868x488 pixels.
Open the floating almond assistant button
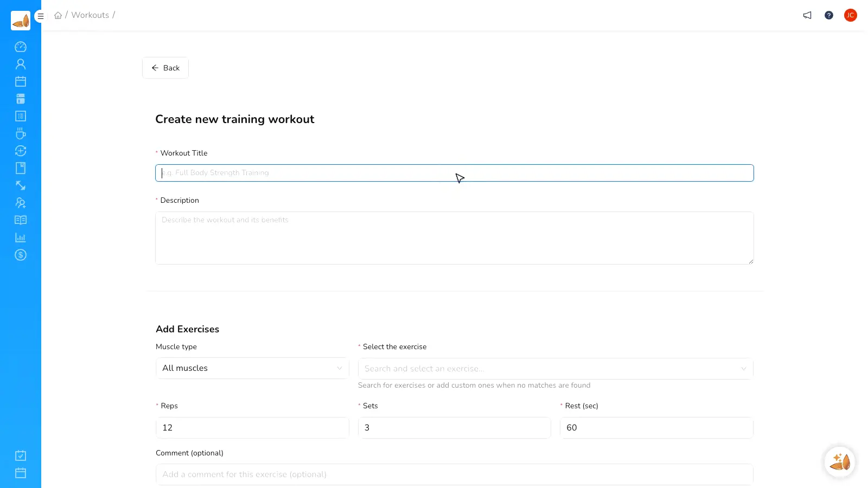click(840, 462)
